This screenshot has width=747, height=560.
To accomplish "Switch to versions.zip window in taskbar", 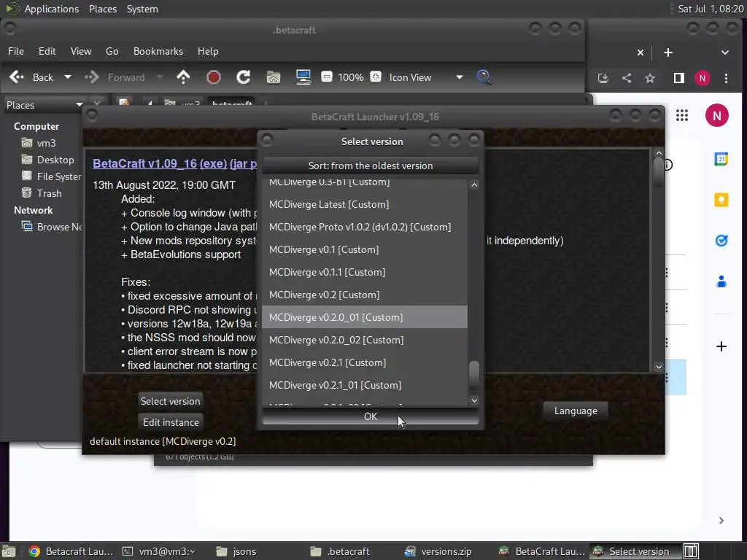I will (x=438, y=551).
